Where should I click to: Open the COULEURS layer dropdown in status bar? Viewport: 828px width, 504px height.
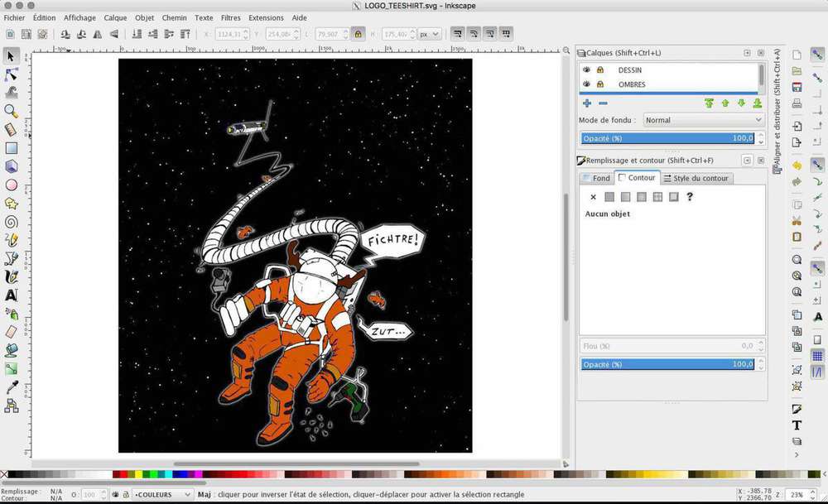point(162,495)
